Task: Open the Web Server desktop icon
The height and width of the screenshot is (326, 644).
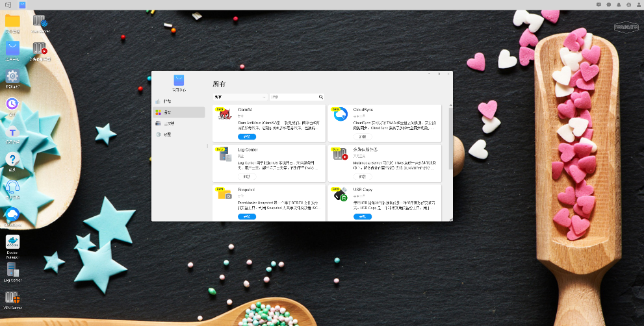Action: pos(40,21)
